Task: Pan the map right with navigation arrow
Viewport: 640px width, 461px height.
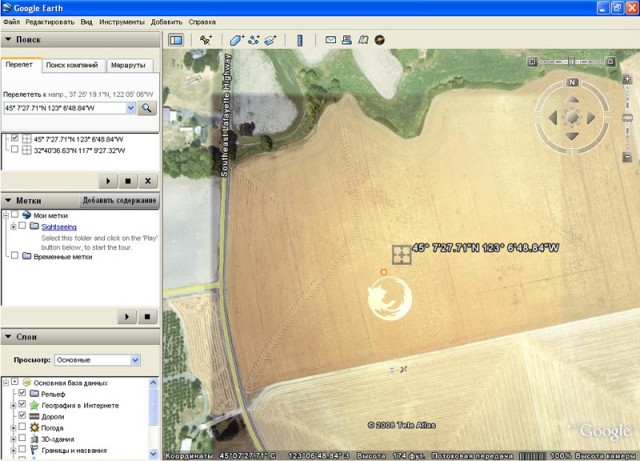Action: [591, 118]
